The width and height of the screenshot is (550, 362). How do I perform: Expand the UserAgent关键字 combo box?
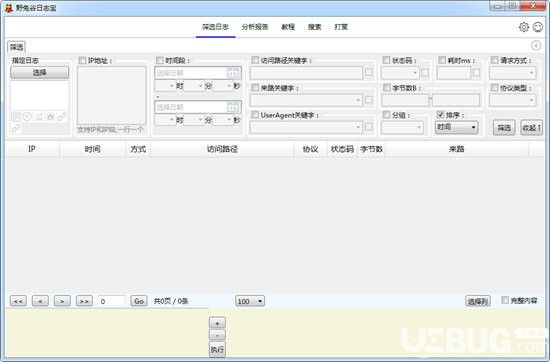(x=306, y=127)
